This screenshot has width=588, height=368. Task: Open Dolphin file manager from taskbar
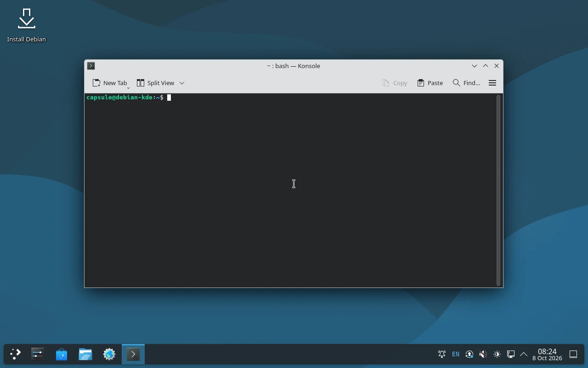point(85,354)
